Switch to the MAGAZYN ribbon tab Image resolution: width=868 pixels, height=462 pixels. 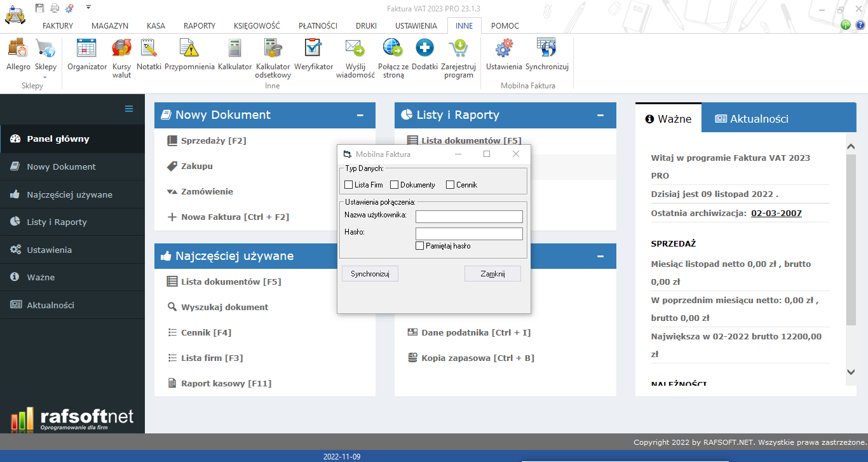110,26
